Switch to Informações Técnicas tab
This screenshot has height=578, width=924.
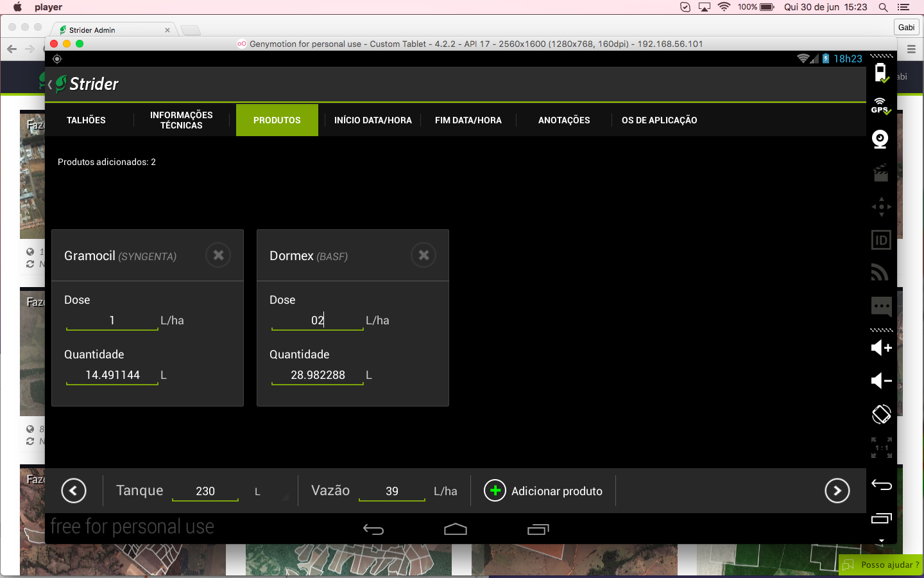[182, 120]
